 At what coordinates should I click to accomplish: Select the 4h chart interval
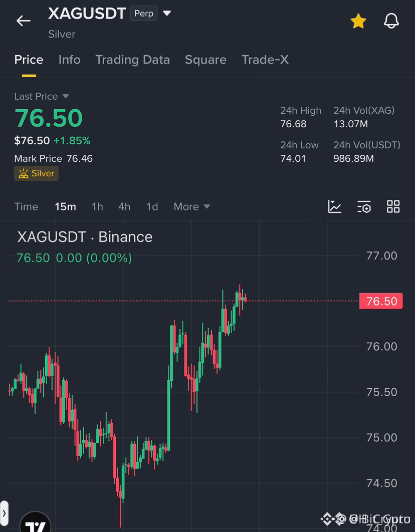[124, 206]
